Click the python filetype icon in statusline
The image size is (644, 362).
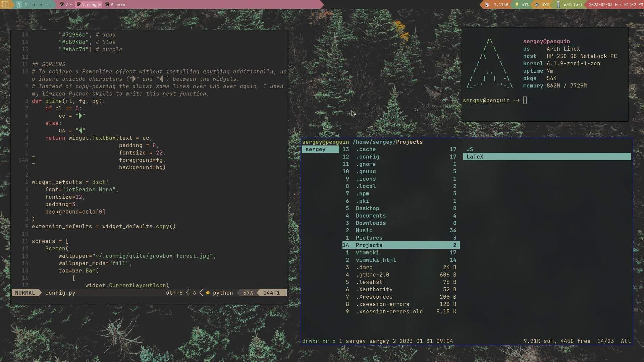[x=208, y=293]
